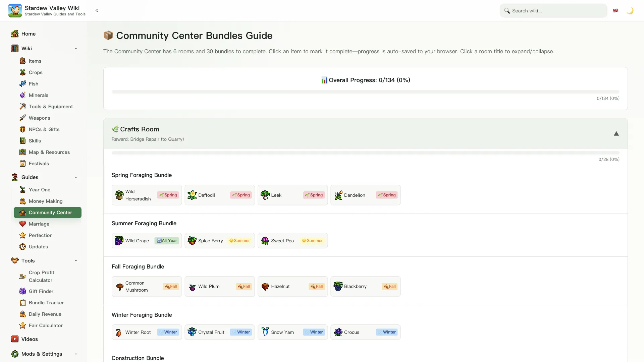Image resolution: width=644 pixels, height=362 pixels.
Task: Open the Gift Finder tool
Action: point(48,291)
